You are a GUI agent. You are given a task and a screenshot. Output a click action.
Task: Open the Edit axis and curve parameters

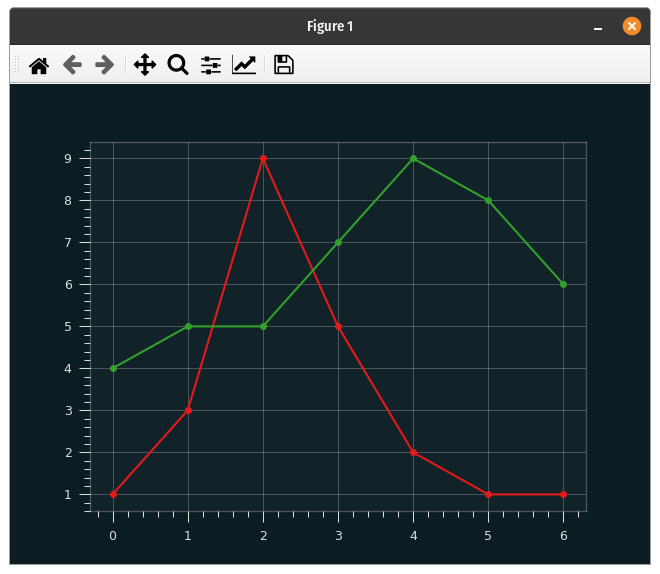pyautogui.click(x=244, y=65)
